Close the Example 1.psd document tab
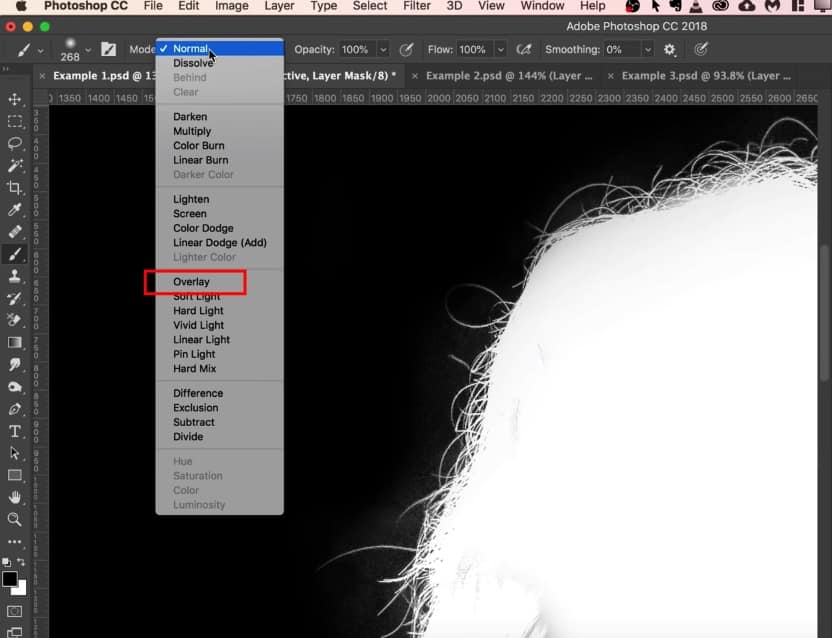 [x=41, y=75]
